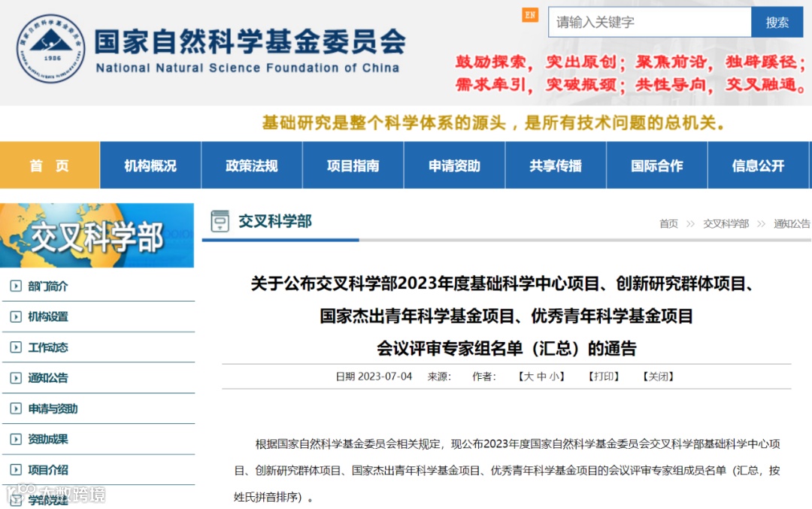Click the arrow icon beside 资助成果

16,439
